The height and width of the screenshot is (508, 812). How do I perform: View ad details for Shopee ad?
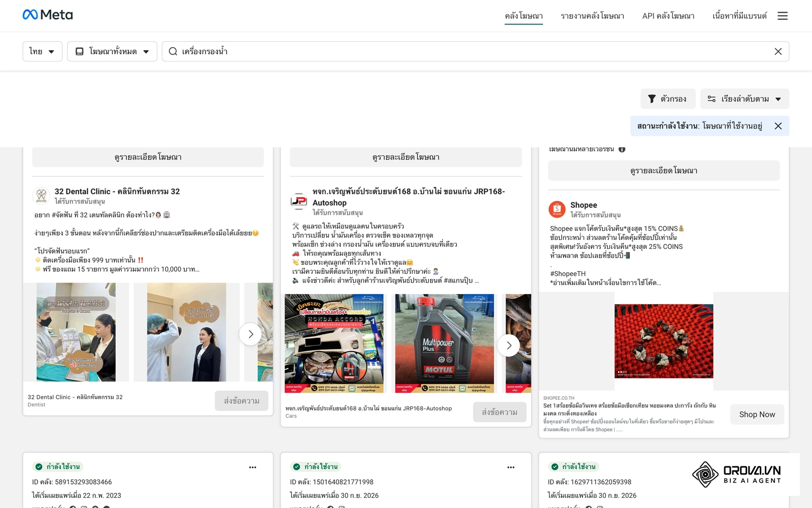coord(664,171)
